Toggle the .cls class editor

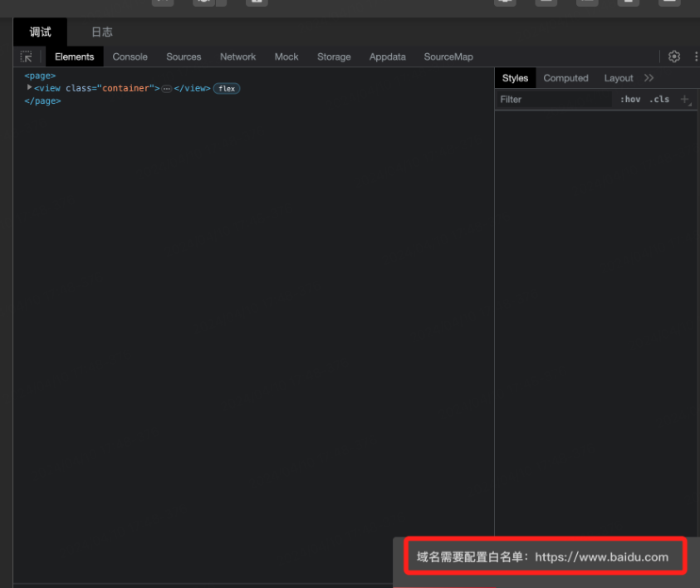click(659, 100)
